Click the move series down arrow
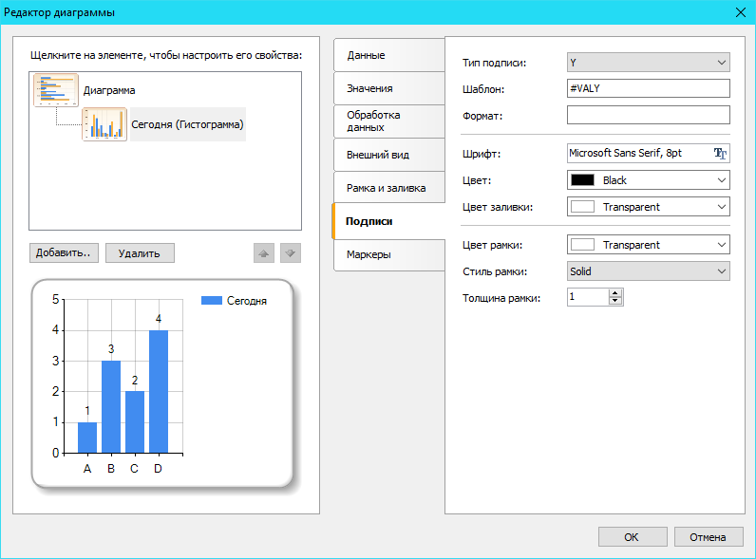 pos(292,253)
